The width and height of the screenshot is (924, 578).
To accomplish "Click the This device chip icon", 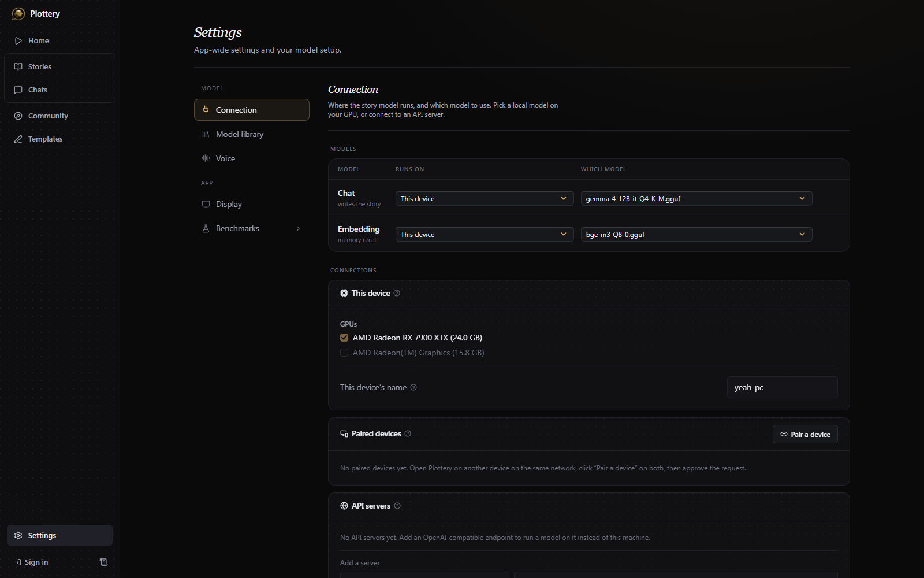I will (344, 294).
